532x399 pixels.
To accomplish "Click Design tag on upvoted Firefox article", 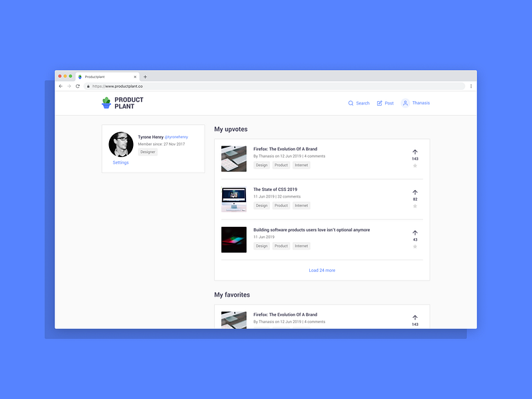I will tap(261, 165).
